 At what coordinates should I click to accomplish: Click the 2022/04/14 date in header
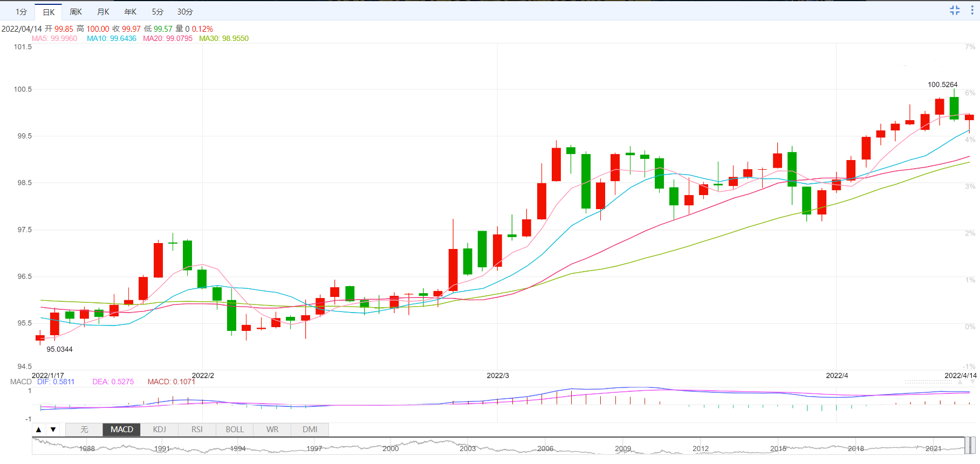(x=22, y=29)
